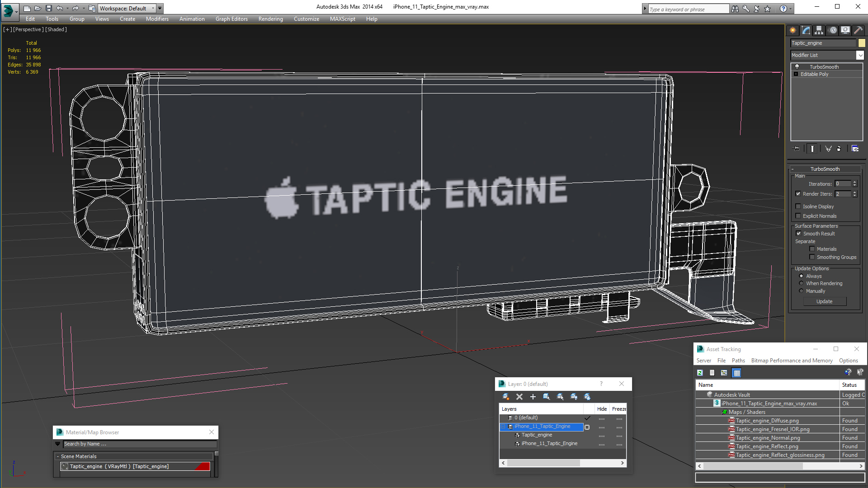Toggle Show End Result icon
The width and height of the screenshot is (868, 488).
[812, 149]
